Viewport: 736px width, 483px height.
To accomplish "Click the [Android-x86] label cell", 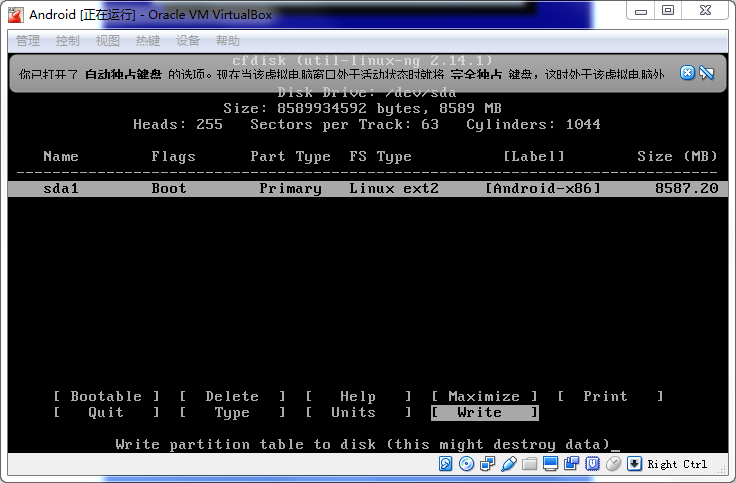I will click(543, 189).
